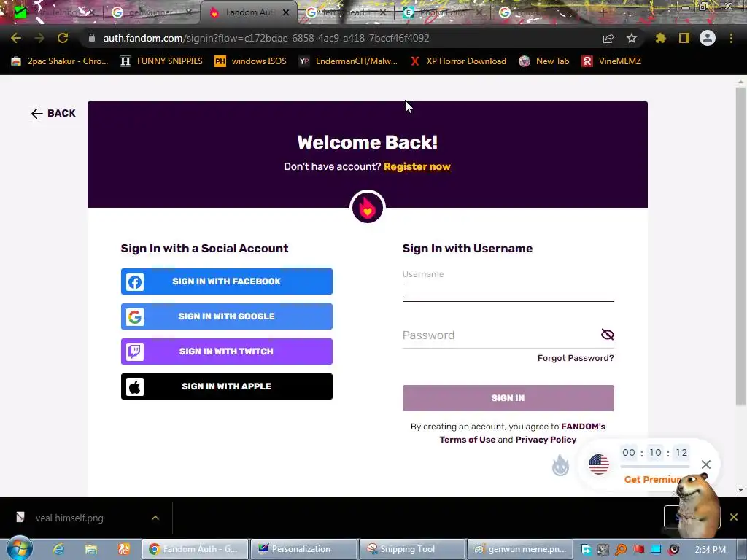Open Windows Explorer folder on taskbar

[x=91, y=549]
